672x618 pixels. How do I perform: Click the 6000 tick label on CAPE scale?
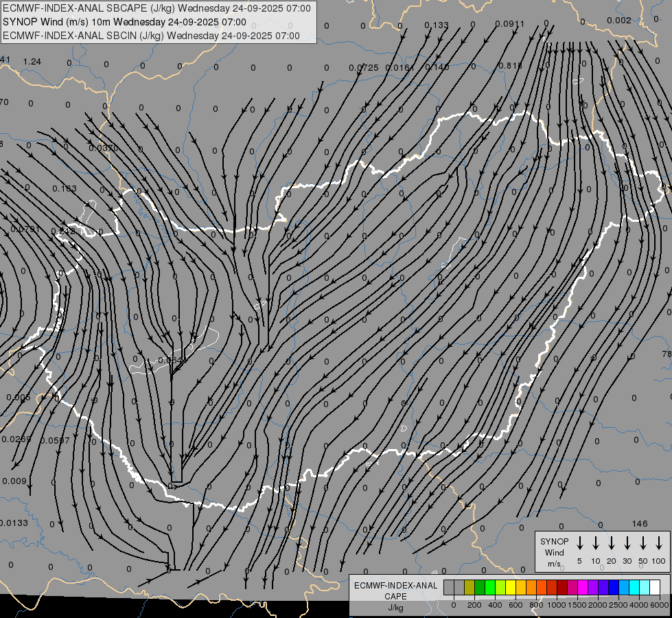click(659, 605)
